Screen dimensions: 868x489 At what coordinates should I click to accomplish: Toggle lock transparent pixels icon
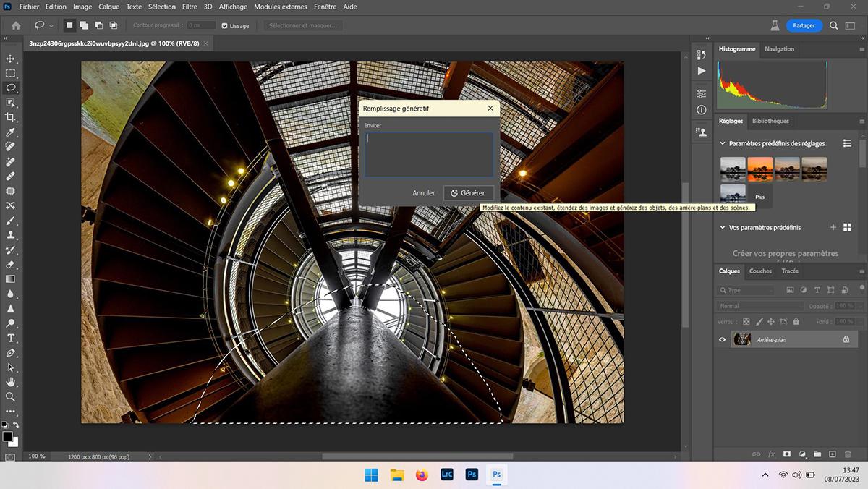pyautogui.click(x=746, y=321)
